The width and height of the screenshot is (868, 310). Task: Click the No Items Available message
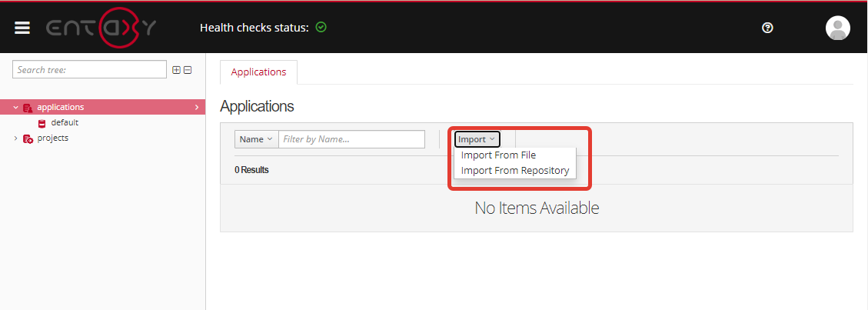[537, 208]
